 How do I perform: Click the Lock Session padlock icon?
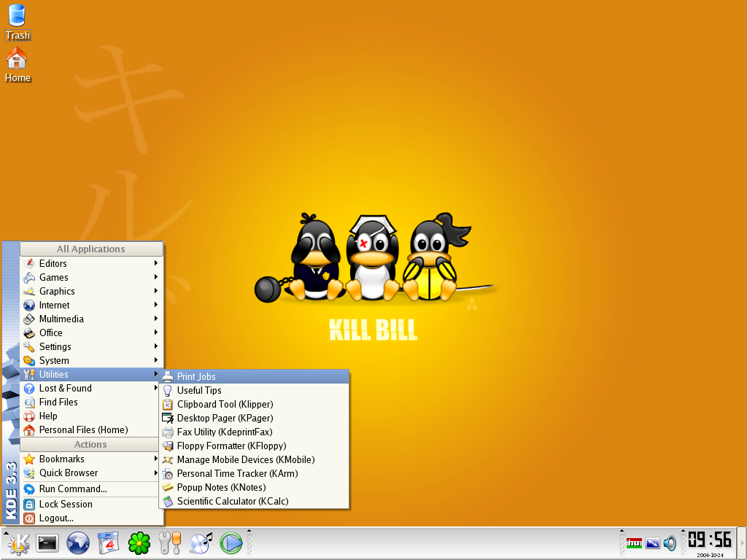[x=29, y=504]
